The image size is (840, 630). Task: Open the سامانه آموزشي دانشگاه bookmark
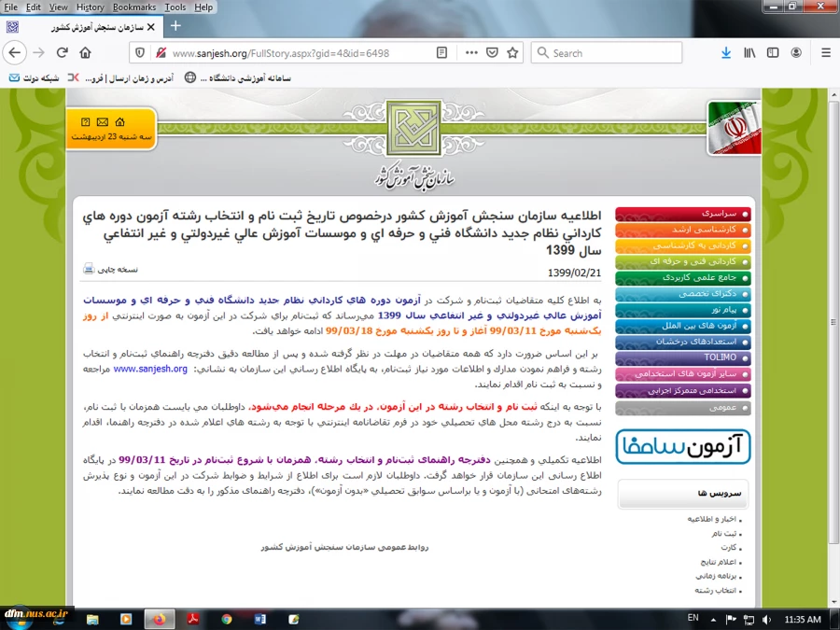click(237, 78)
